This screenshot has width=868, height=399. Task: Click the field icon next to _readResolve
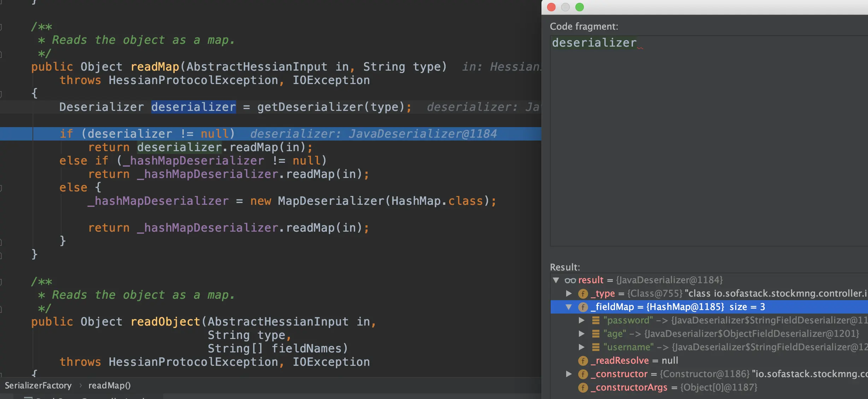pyautogui.click(x=583, y=361)
